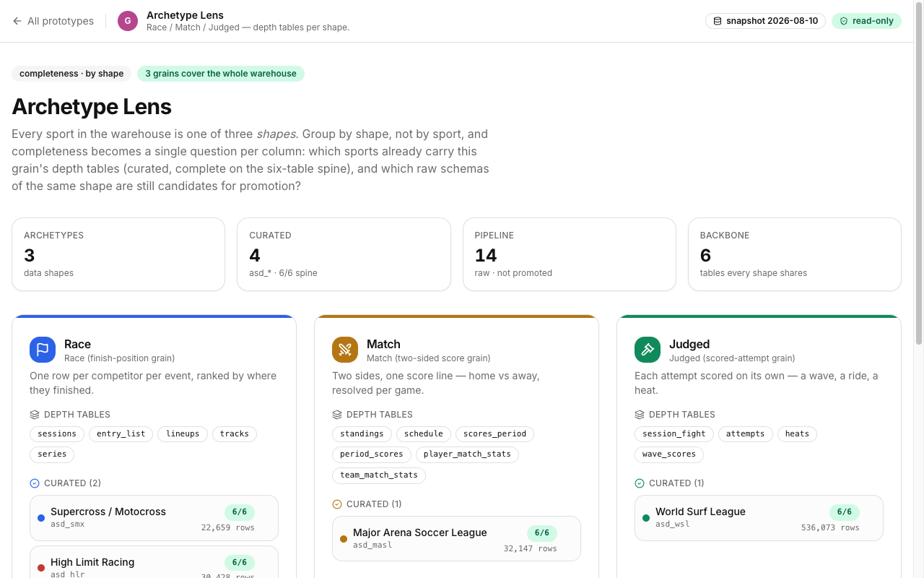924x578 pixels.
Task: Click the large 'Archetype Lens' page heading
Action: (x=92, y=107)
